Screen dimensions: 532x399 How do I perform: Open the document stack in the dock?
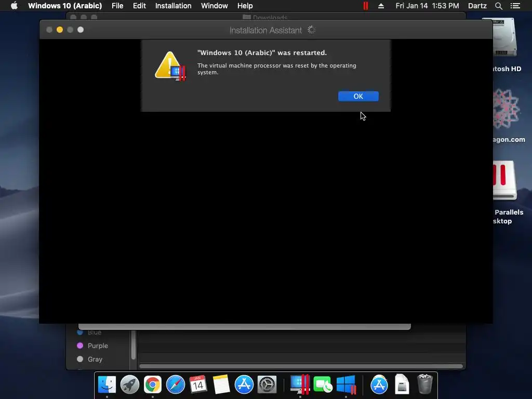(x=402, y=384)
